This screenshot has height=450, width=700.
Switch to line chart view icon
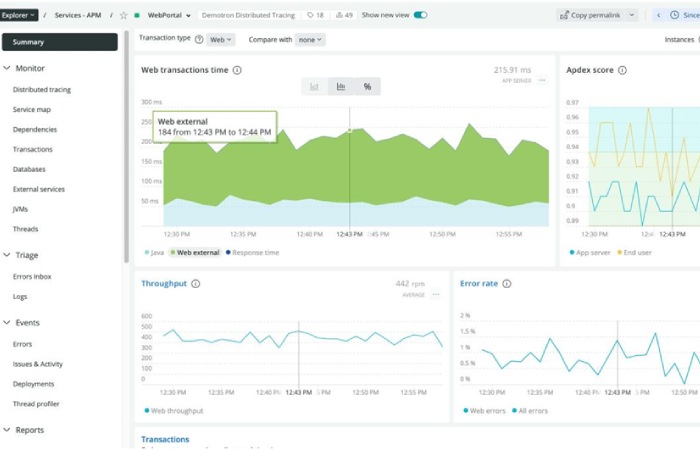pos(314,87)
